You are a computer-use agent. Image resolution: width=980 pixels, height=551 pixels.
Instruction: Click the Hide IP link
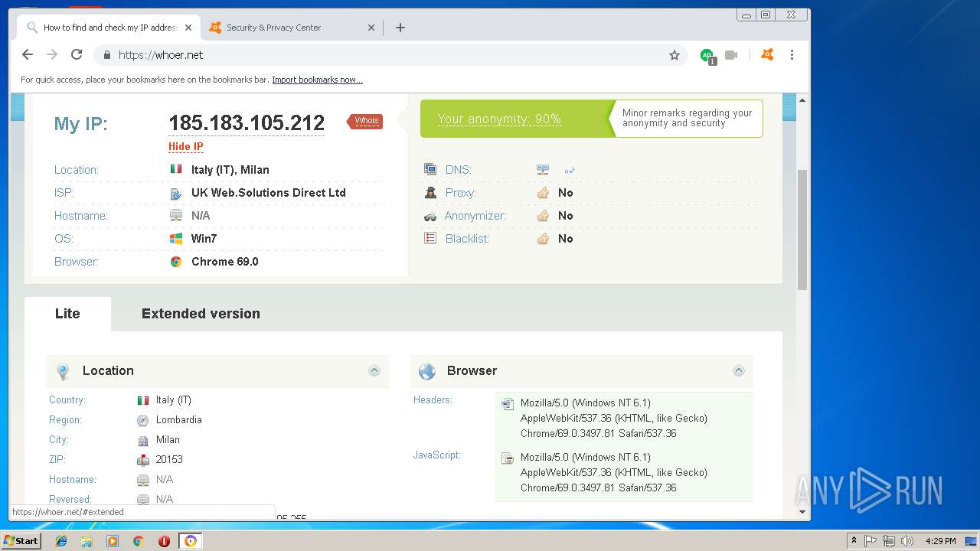186,146
